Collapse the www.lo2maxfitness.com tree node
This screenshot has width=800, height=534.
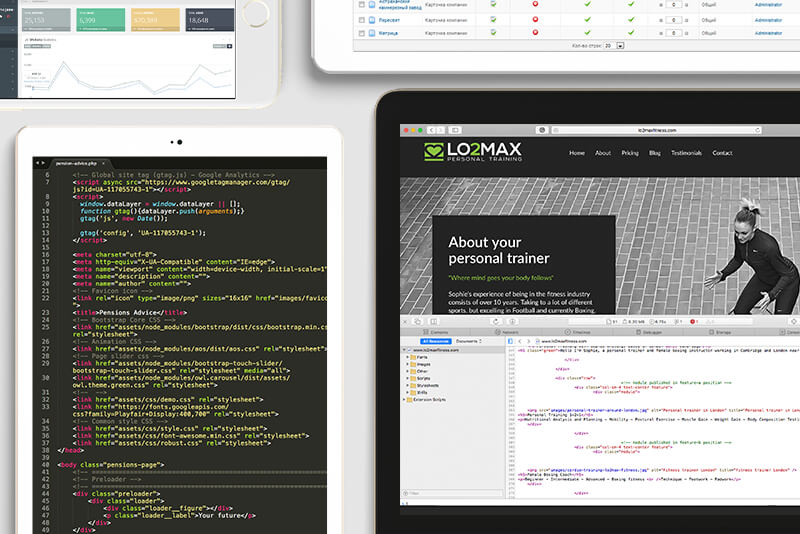pyautogui.click(x=405, y=350)
